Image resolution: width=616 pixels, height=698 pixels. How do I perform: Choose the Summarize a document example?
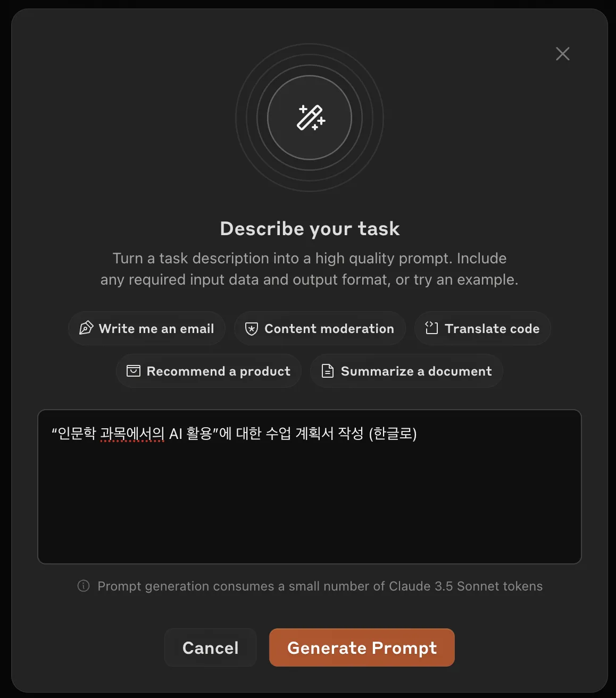406,371
